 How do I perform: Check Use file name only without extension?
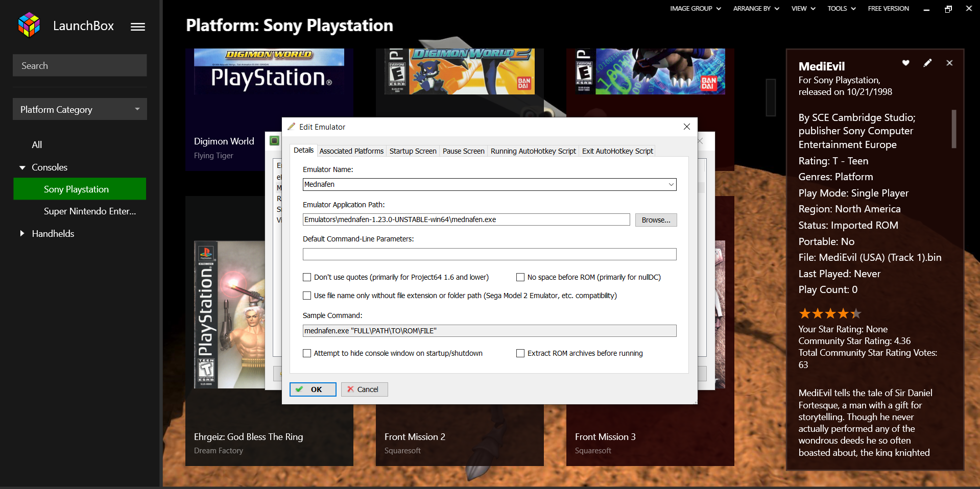tap(307, 296)
